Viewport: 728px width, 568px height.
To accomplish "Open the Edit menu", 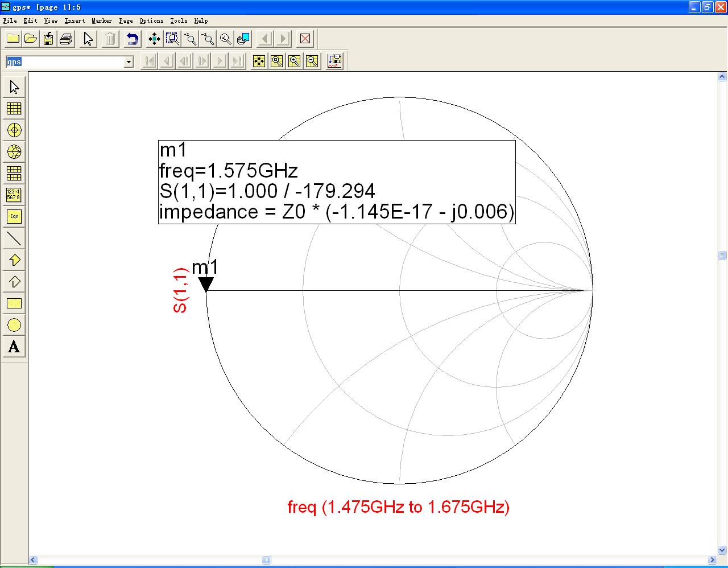I will click(30, 20).
